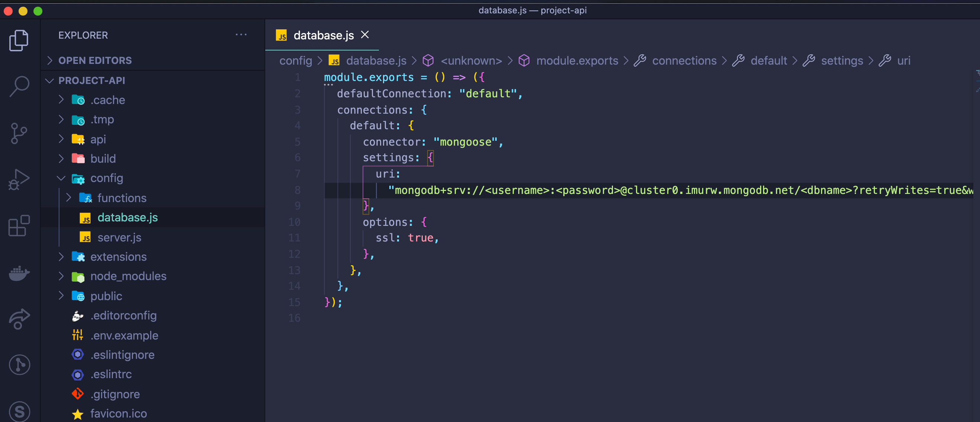Expand the OPEN EDITORS section
Image resolution: width=980 pixels, height=422 pixels.
(x=95, y=61)
